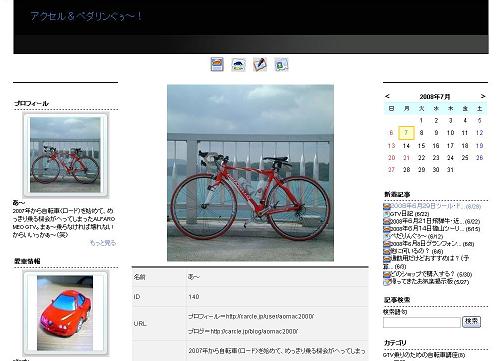This screenshot has width=503, height=361.
Task: Click icon beside (5/27) 掲示板 article entry
Action: coord(387,282)
